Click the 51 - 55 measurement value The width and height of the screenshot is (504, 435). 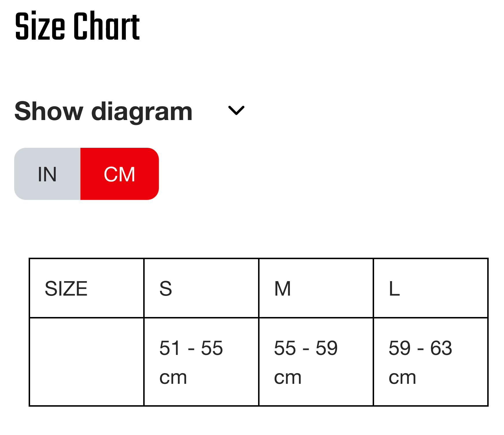(191, 348)
